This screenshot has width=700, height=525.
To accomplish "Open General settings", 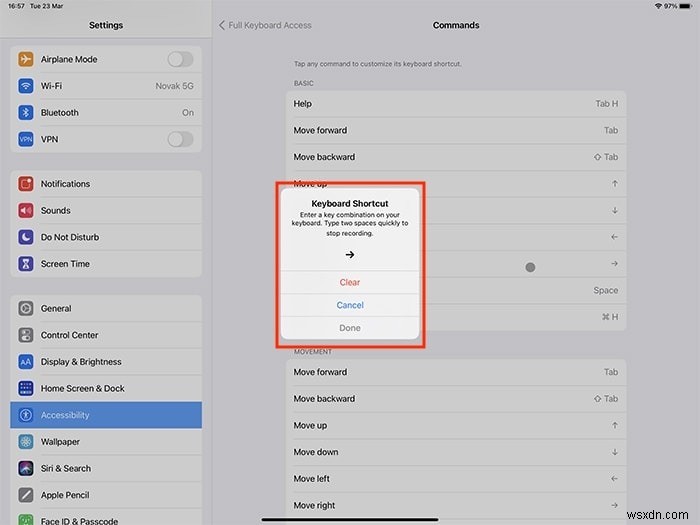I will (x=106, y=308).
